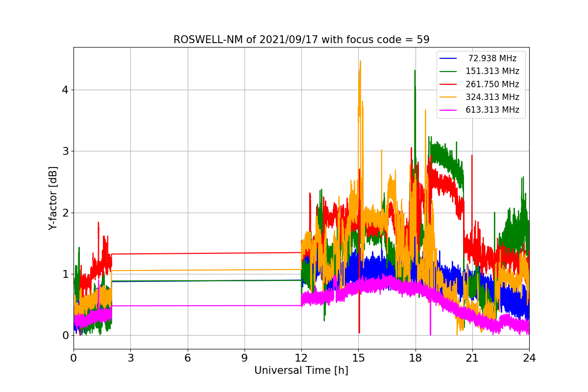This screenshot has width=588, height=392.
Task: Click y-axis tick label 3
Action: pyautogui.click(x=65, y=151)
